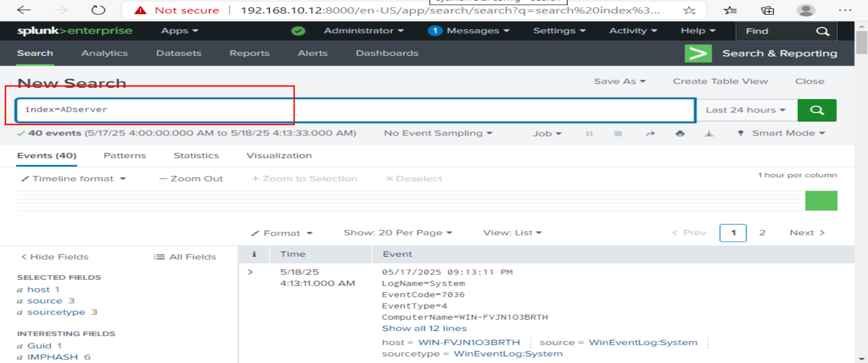The height and width of the screenshot is (363, 868).
Task: Open the Job dropdown
Action: (x=547, y=134)
